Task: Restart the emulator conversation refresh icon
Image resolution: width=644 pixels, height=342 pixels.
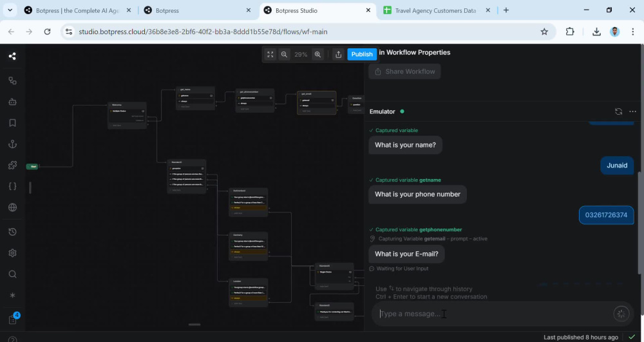Action: pos(618,111)
